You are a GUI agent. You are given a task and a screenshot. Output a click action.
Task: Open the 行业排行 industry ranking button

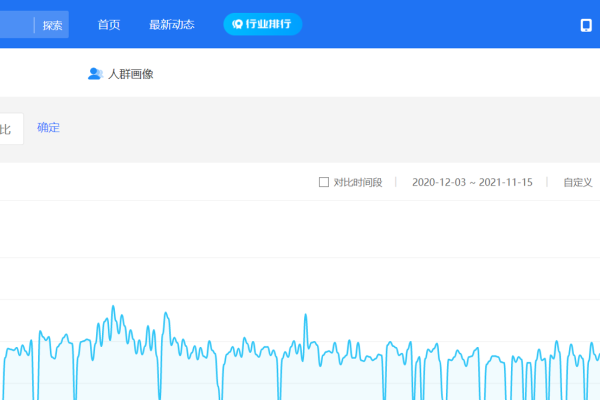[x=262, y=24]
